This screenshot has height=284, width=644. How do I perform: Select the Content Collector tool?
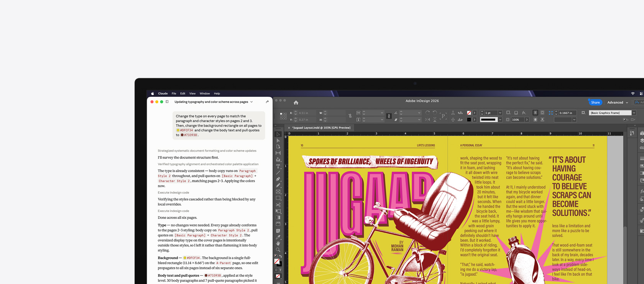tap(278, 160)
